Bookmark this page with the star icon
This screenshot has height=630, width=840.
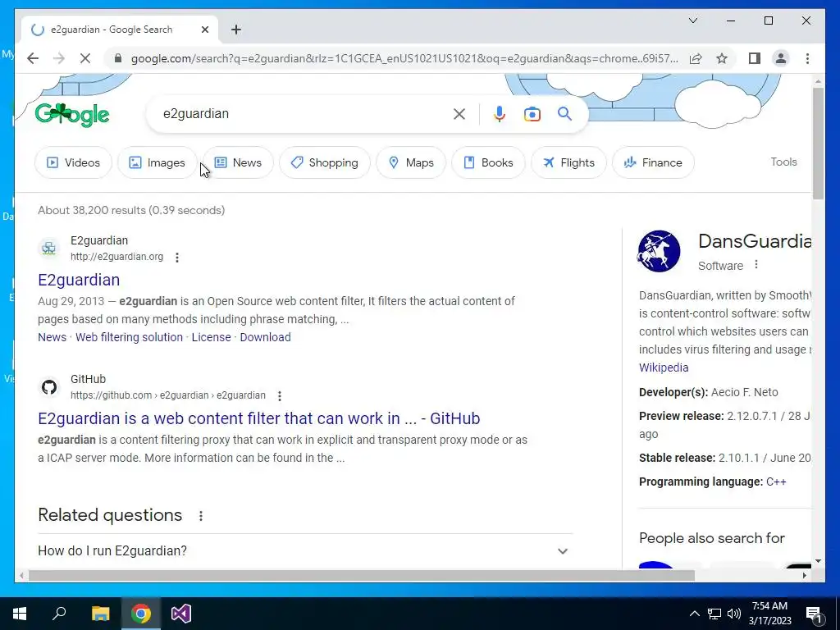(722, 58)
